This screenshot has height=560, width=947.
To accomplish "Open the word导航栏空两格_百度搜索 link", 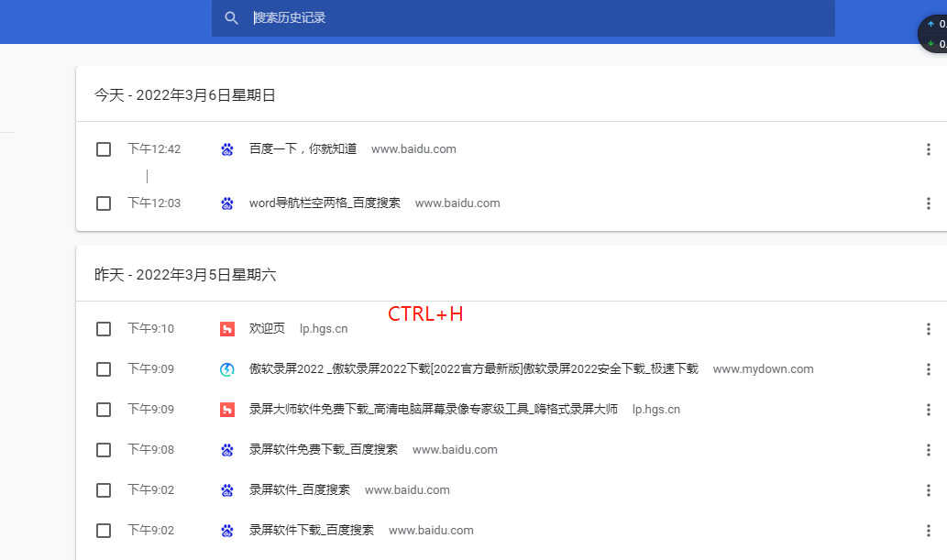I will click(x=325, y=203).
